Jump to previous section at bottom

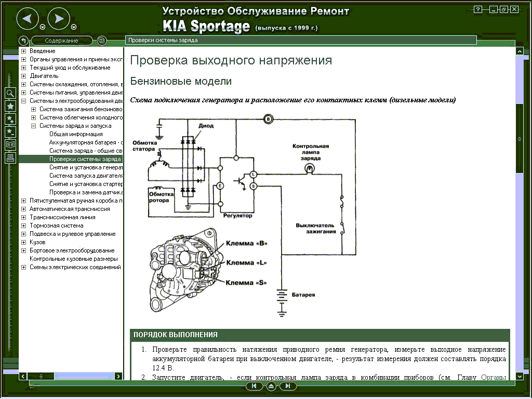[x=254, y=386]
